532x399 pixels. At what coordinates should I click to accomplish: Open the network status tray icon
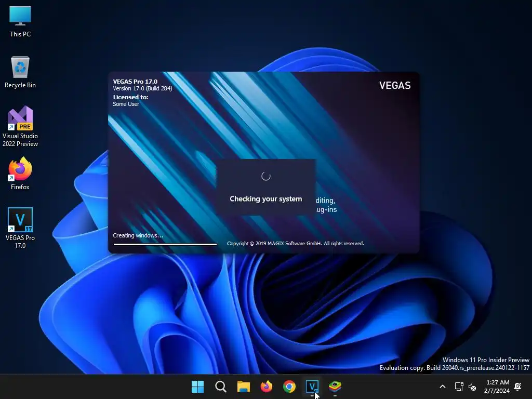459,387
